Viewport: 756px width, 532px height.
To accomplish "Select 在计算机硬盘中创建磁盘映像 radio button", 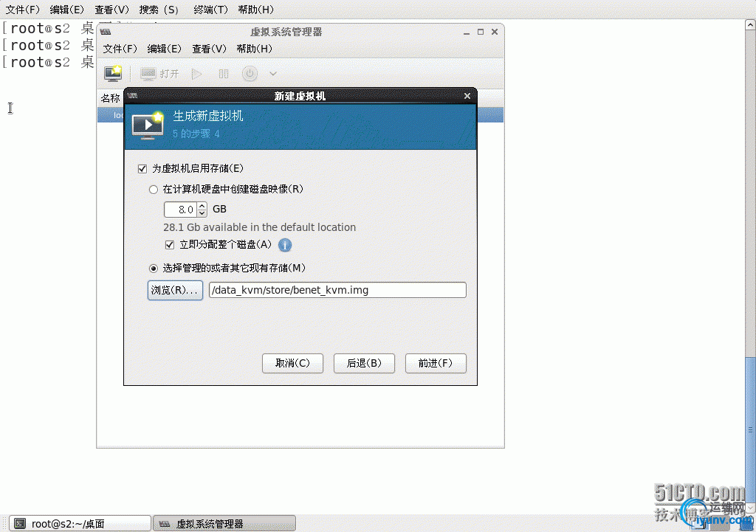I will [154, 190].
